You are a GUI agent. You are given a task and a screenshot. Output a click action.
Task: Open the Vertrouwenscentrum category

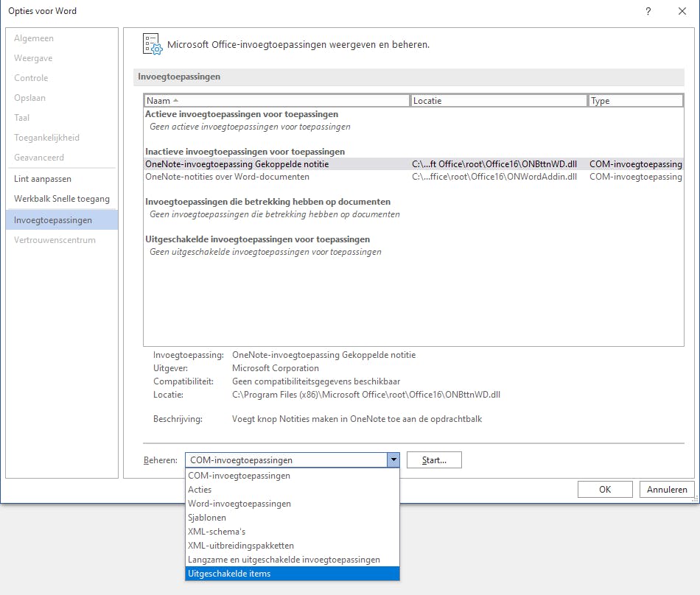click(62, 240)
